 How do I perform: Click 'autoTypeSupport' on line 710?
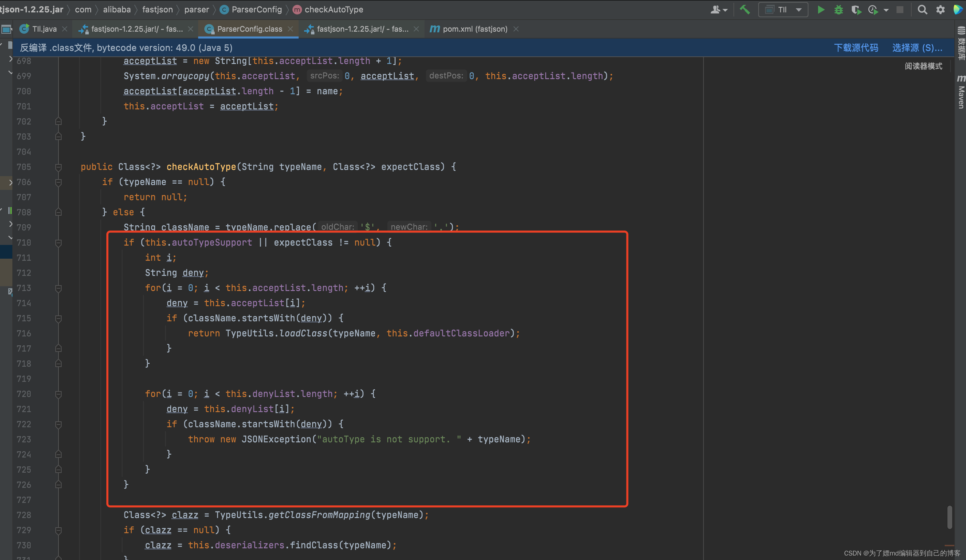pos(212,242)
